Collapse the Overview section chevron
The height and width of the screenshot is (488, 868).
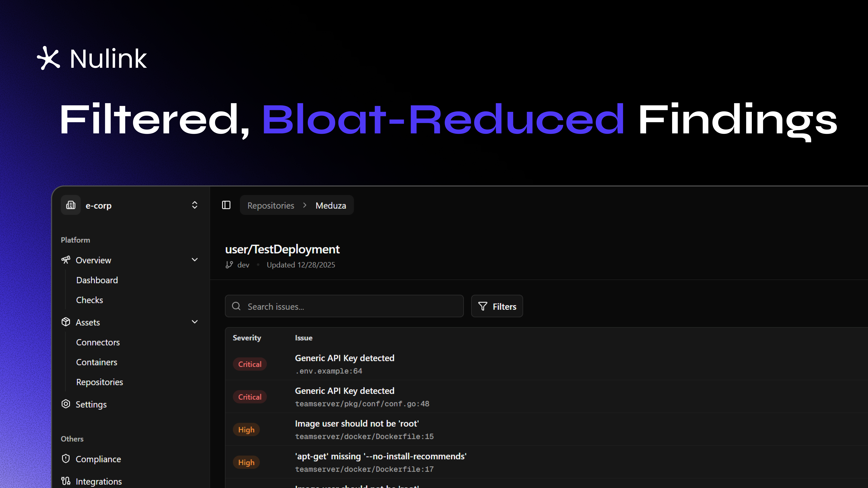(194, 260)
